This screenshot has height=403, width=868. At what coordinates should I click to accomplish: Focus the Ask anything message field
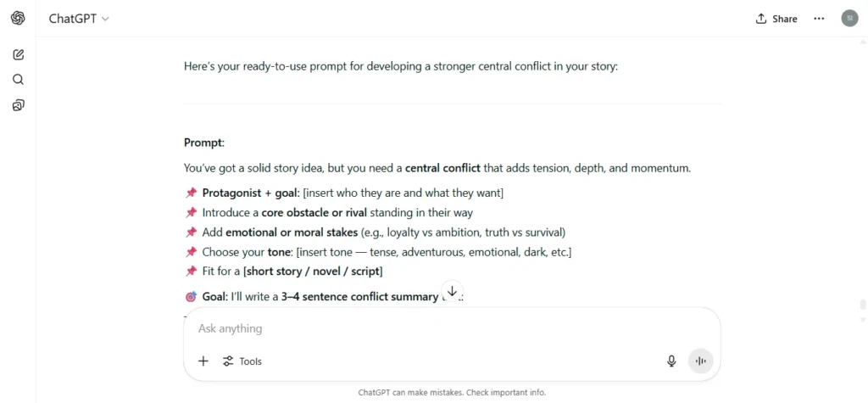point(451,328)
